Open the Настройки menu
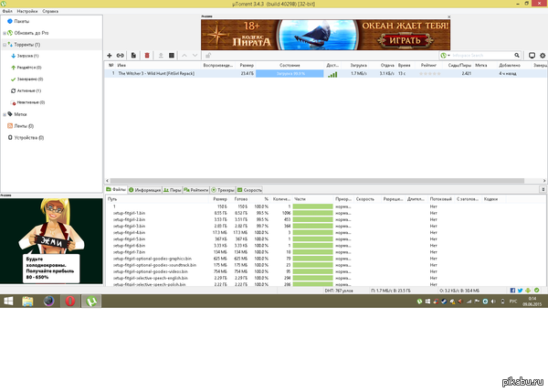The image size is (548, 392). click(27, 11)
